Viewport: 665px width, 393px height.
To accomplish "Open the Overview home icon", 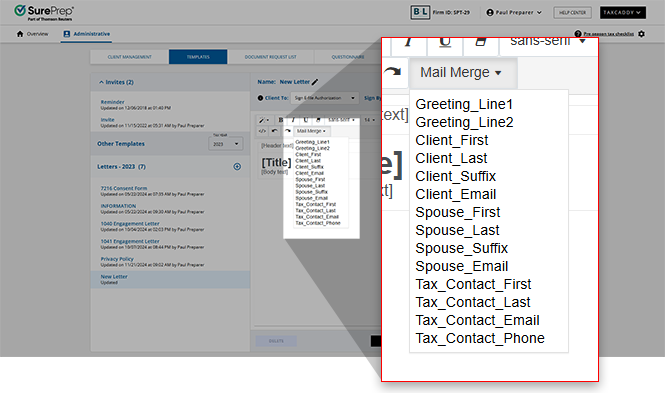I will (x=20, y=34).
